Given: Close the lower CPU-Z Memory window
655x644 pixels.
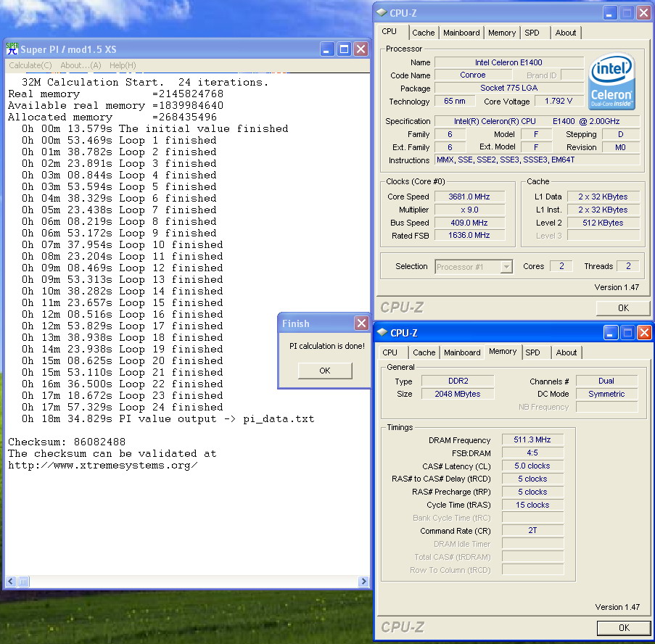Looking at the screenshot, I should (x=644, y=333).
